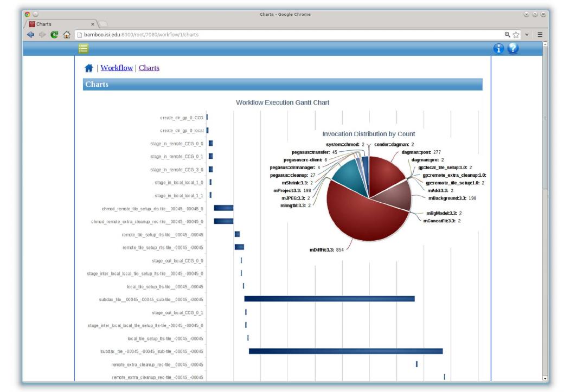Click the subdax_tile__00045_-00045 Gantt bar
564x392 pixels.
tap(329, 299)
